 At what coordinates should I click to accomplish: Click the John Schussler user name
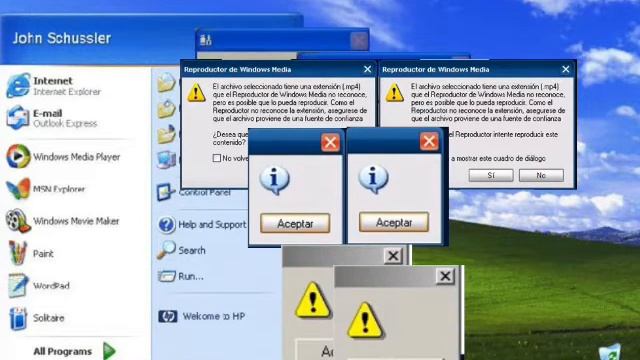(x=62, y=38)
